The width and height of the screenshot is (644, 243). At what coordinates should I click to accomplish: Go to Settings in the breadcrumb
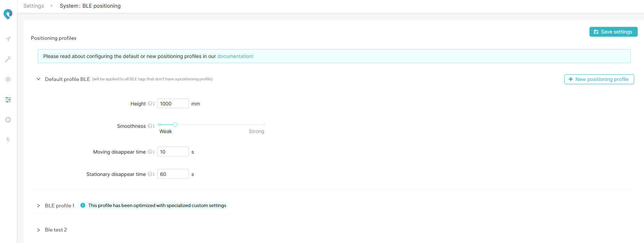coord(34,6)
